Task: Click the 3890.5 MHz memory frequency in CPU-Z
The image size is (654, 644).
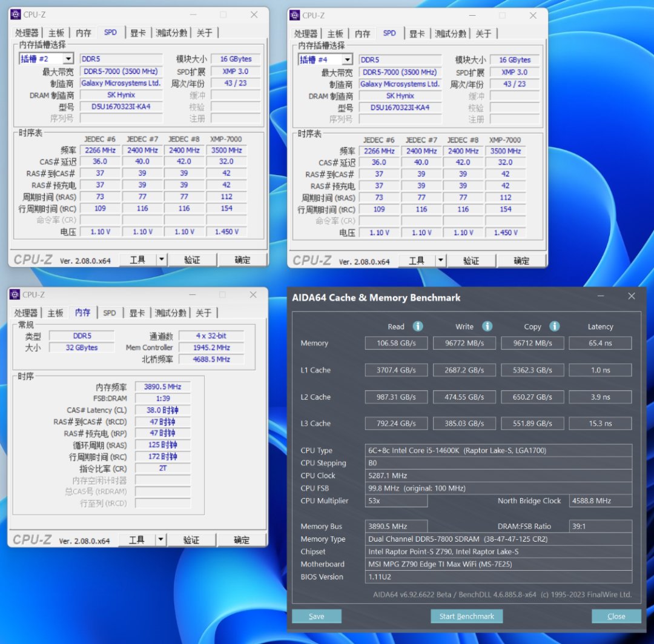Action: coord(163,387)
